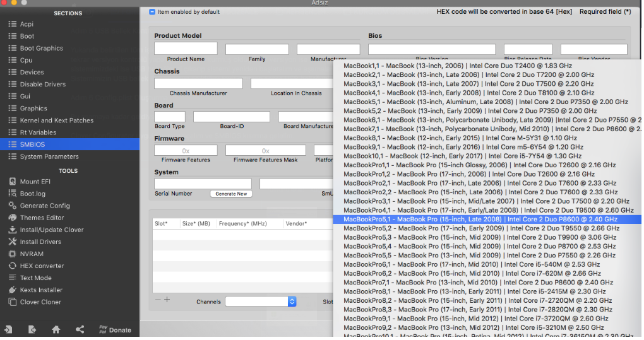Select the SMBIOS section
Screen dimensions: 644x340
click(x=69, y=144)
